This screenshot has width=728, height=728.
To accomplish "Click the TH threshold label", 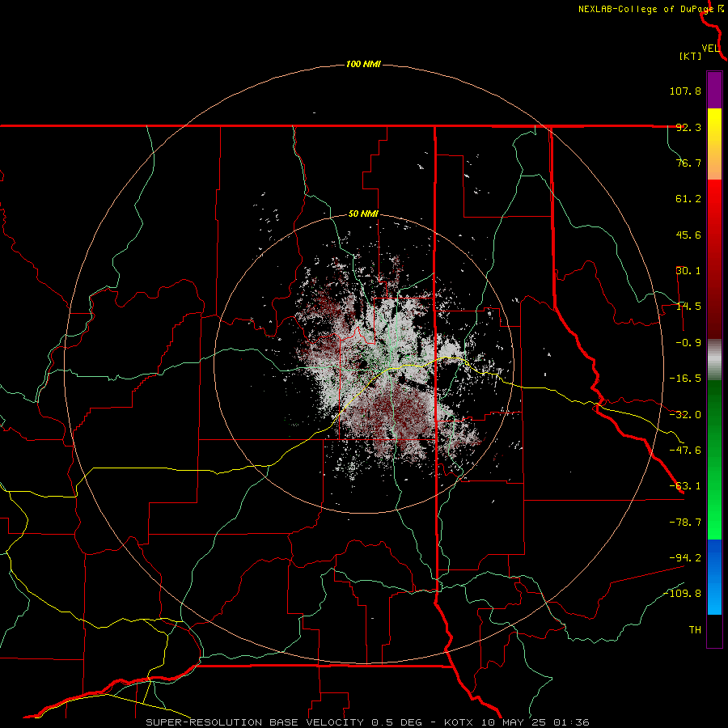I will [x=695, y=629].
